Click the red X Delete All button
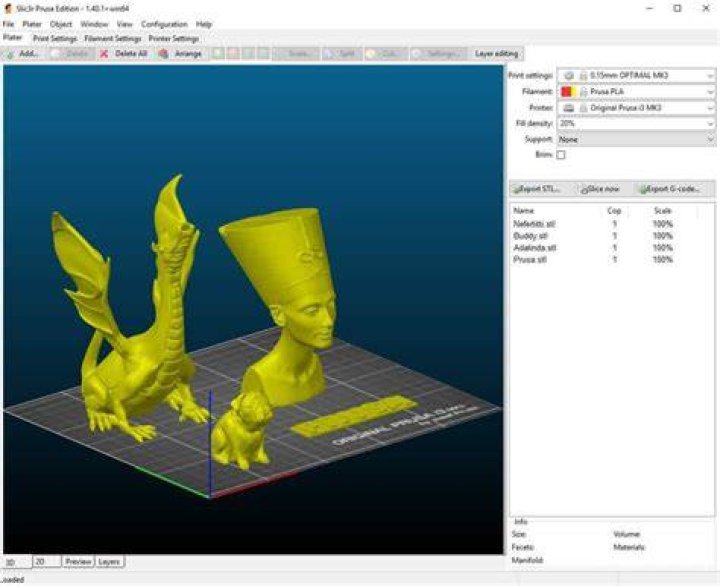The width and height of the screenshot is (720, 586). [124, 54]
